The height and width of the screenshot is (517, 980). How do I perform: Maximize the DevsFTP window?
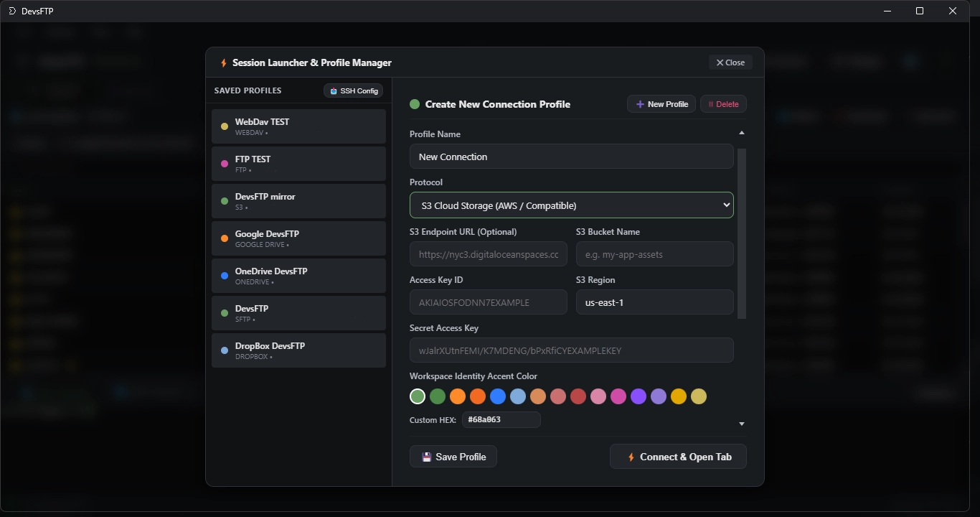pyautogui.click(x=920, y=11)
